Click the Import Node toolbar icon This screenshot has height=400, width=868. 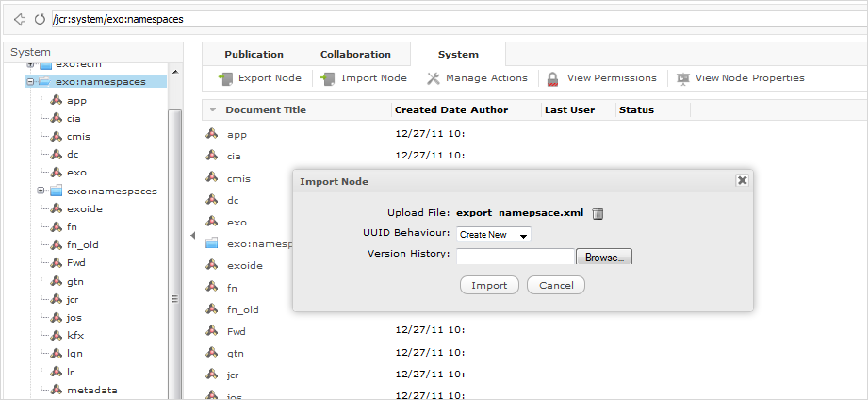tap(329, 78)
